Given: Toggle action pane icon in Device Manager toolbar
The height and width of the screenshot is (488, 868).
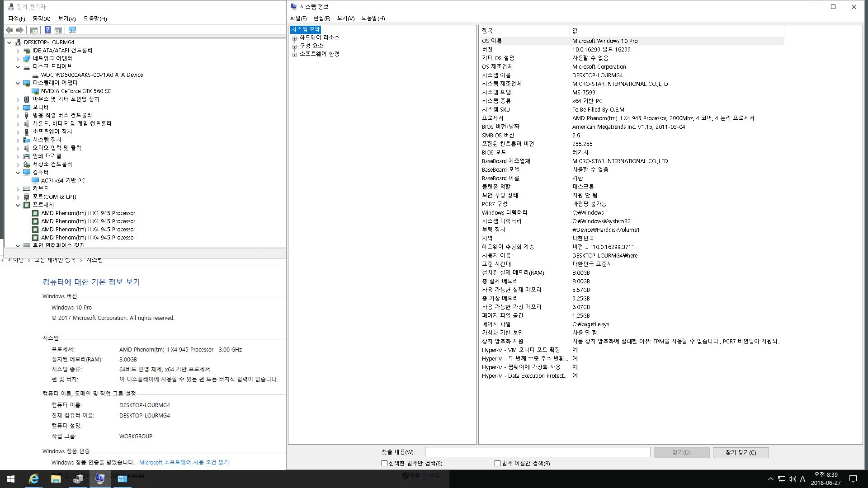Looking at the screenshot, I should (x=58, y=30).
